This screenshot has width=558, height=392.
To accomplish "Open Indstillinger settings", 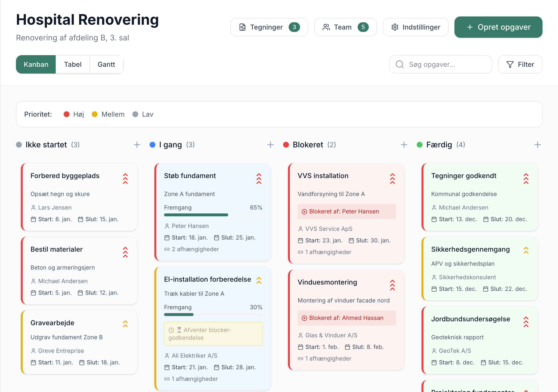I will (x=415, y=27).
